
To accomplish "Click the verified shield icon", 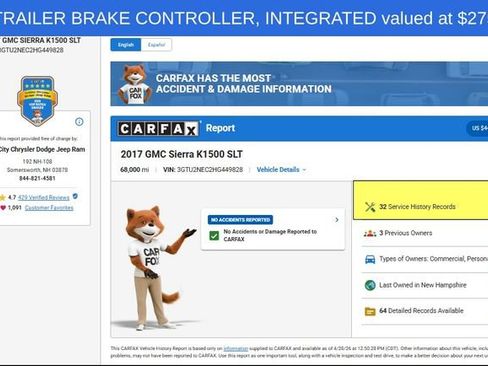I will coord(75,196).
